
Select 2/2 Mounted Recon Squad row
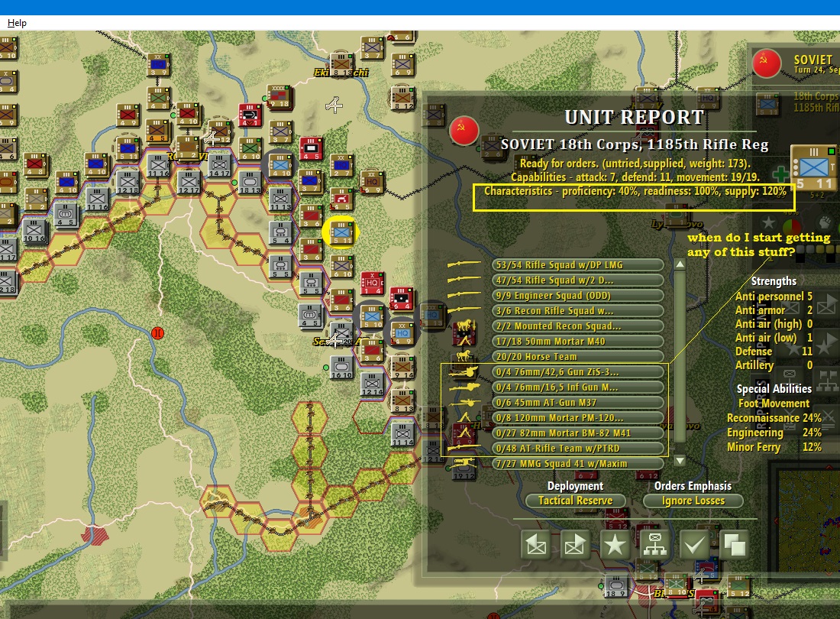[578, 326]
